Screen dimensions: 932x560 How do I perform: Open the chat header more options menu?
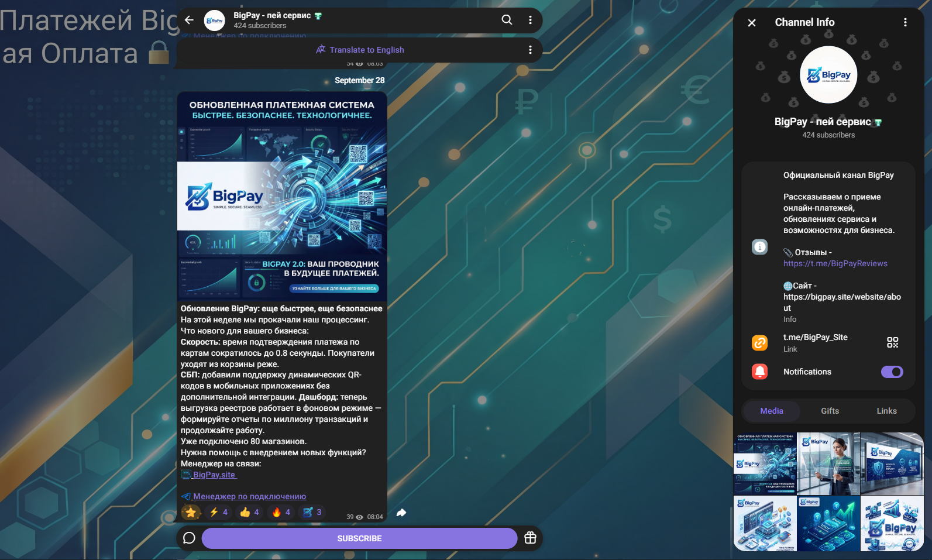click(x=530, y=20)
